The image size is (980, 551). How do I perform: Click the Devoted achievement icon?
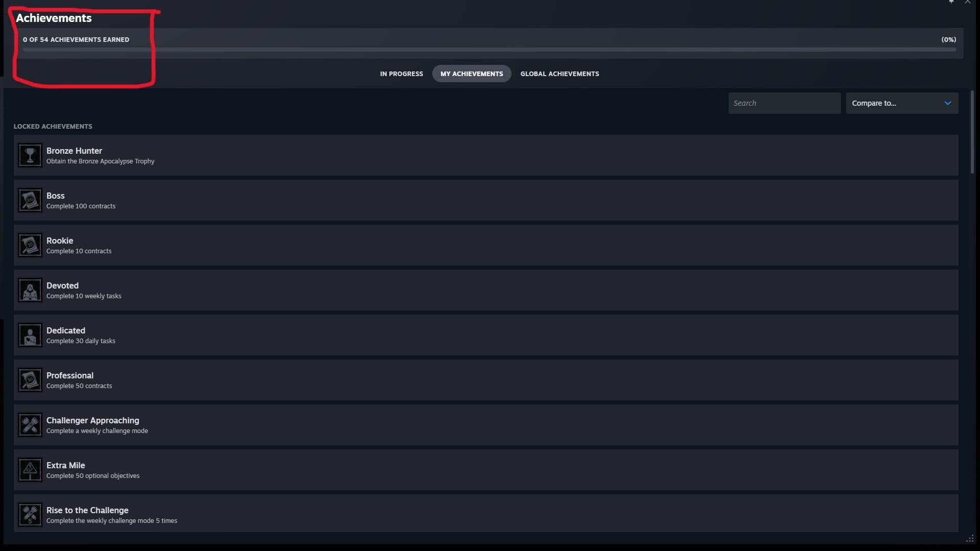coord(30,290)
